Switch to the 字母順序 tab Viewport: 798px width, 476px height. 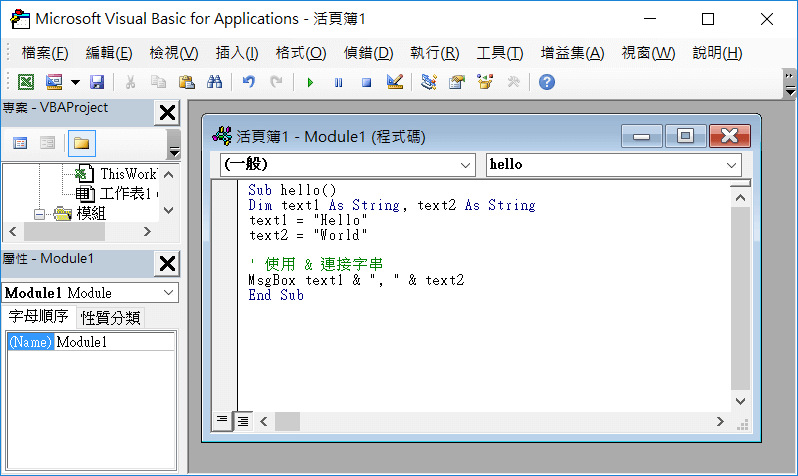pos(39,317)
